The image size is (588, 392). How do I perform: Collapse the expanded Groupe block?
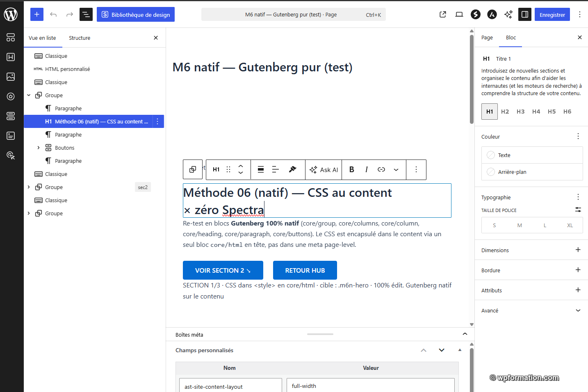[x=29, y=95]
